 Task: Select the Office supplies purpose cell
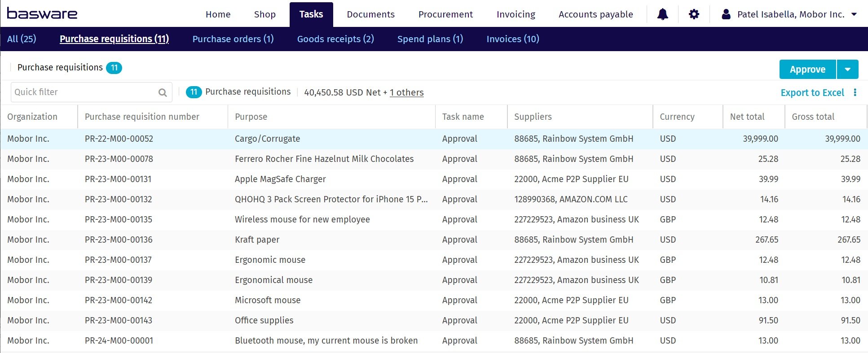pyautogui.click(x=264, y=320)
